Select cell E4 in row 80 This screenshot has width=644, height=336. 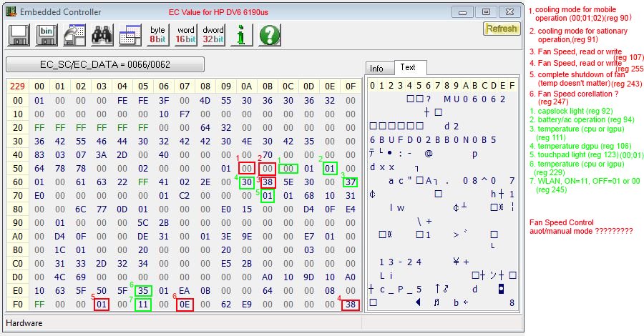click(x=351, y=209)
